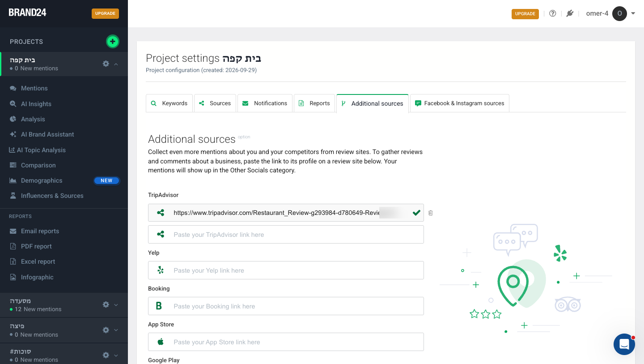This screenshot has height=364, width=644.
Task: Click the filled TripAdvisor URL field
Action: coord(286,213)
